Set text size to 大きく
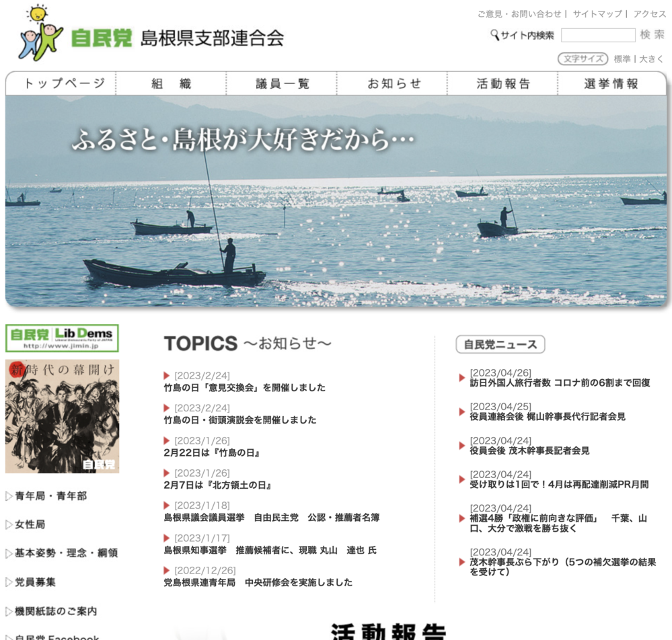The height and width of the screenshot is (640, 672). [x=651, y=59]
